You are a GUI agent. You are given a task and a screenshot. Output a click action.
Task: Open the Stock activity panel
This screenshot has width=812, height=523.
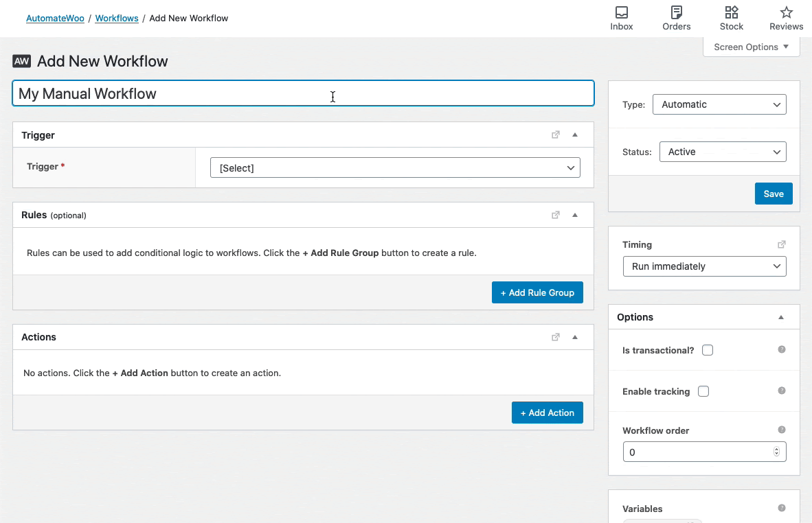[x=731, y=19]
